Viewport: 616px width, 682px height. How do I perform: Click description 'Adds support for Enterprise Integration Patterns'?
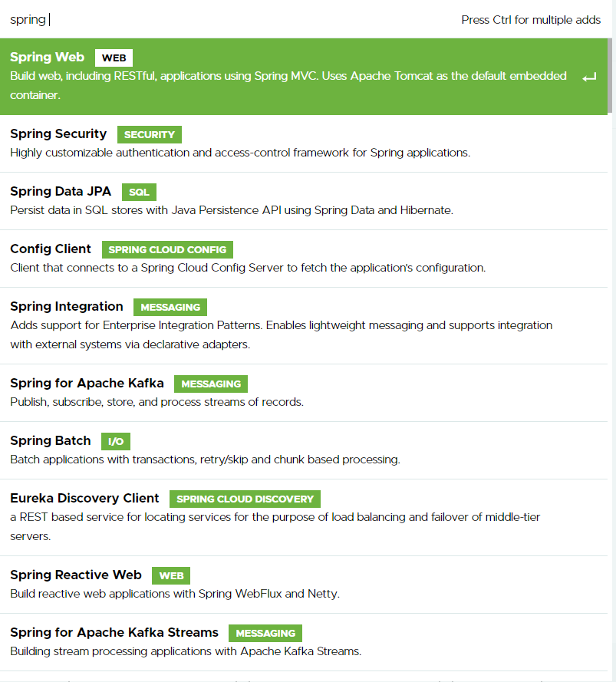[282, 335]
